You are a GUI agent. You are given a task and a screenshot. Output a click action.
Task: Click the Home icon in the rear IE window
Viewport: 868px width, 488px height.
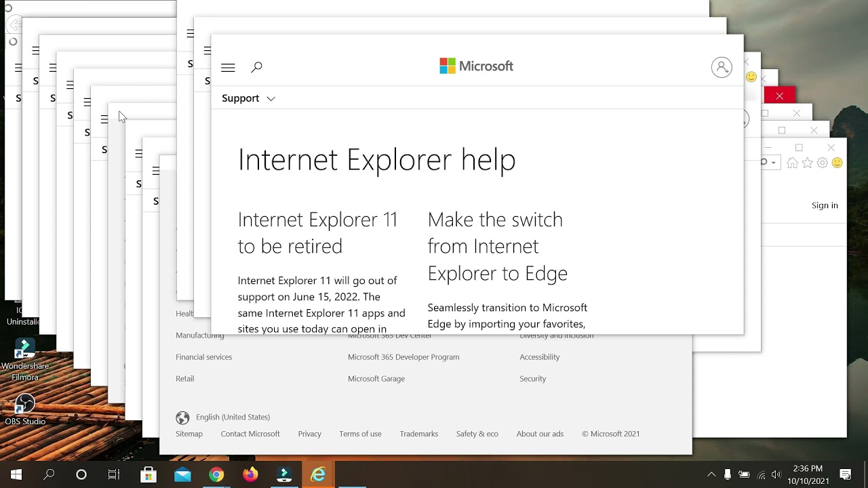point(792,163)
